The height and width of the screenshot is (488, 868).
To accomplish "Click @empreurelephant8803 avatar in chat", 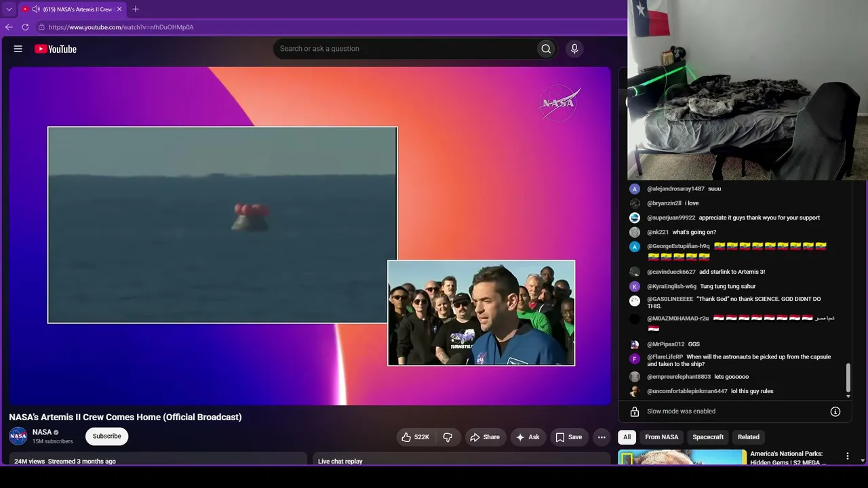I will point(635,377).
